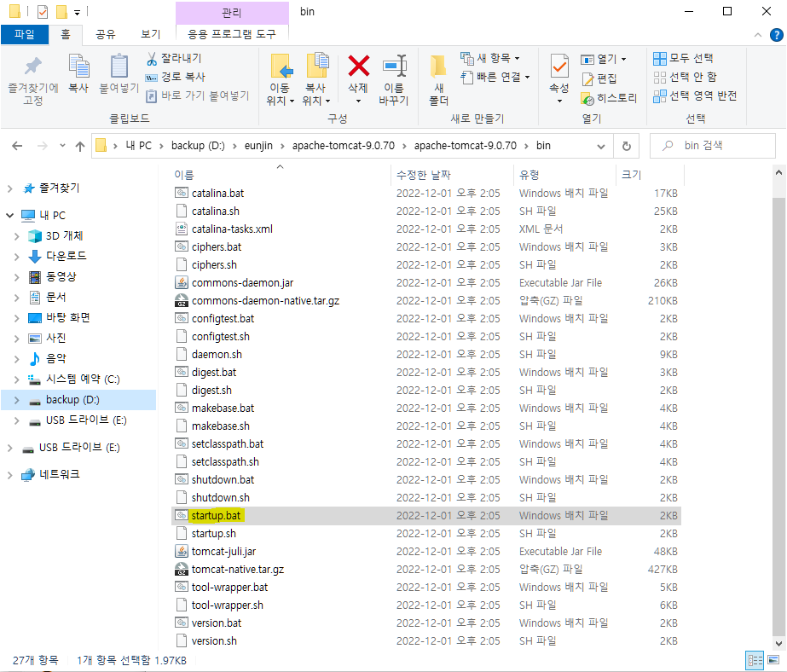Sort by 크기 column header

coord(632,175)
